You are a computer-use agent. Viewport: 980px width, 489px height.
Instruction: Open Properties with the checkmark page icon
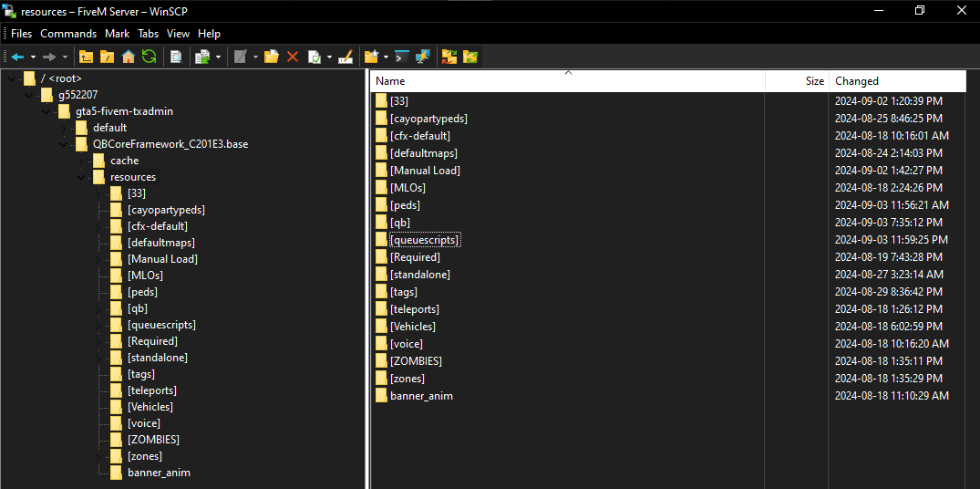pos(315,57)
